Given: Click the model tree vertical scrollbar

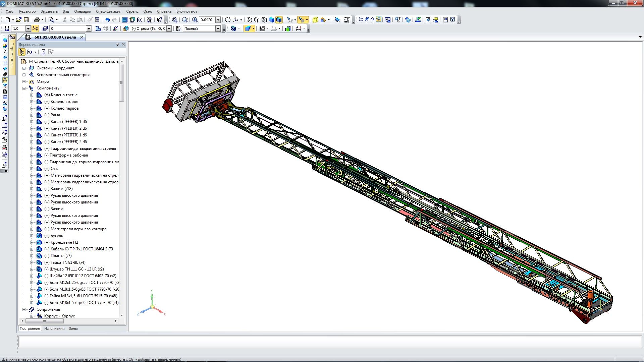Looking at the screenshot, I should [x=121, y=83].
